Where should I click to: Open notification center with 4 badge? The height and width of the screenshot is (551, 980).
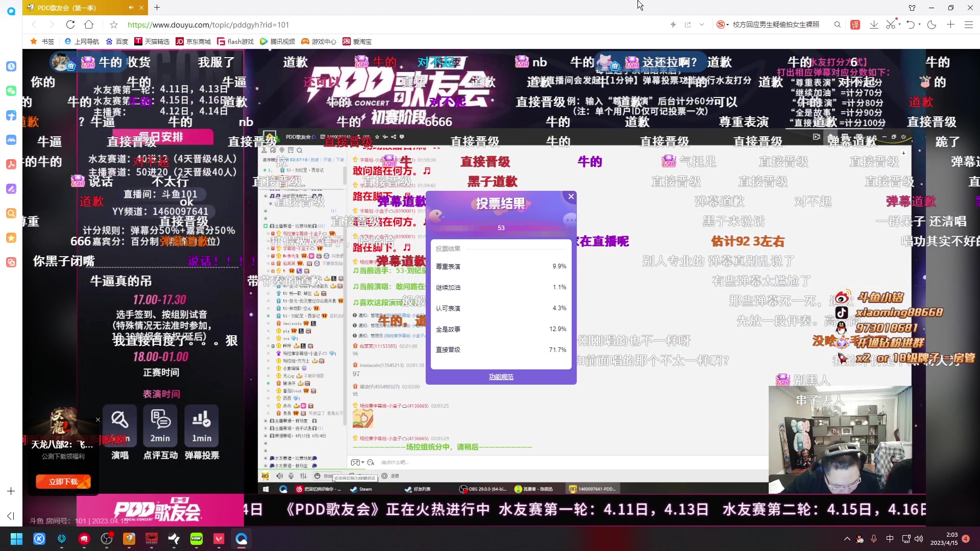click(966, 539)
